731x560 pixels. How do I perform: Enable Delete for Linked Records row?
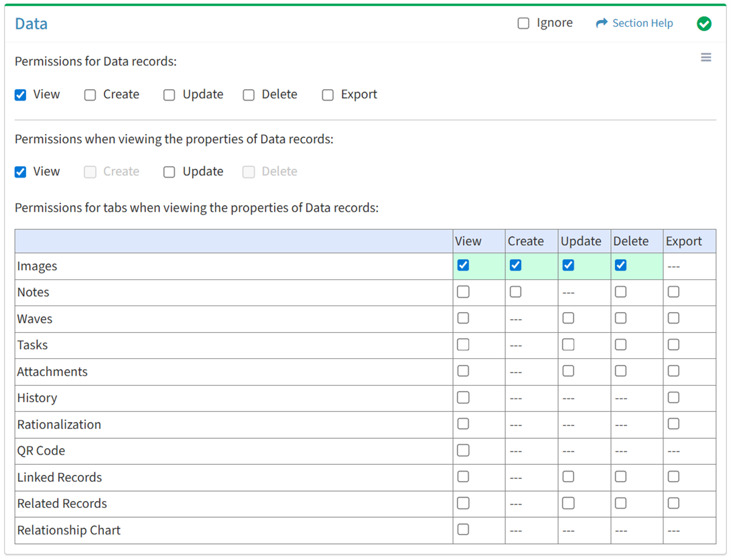click(620, 477)
